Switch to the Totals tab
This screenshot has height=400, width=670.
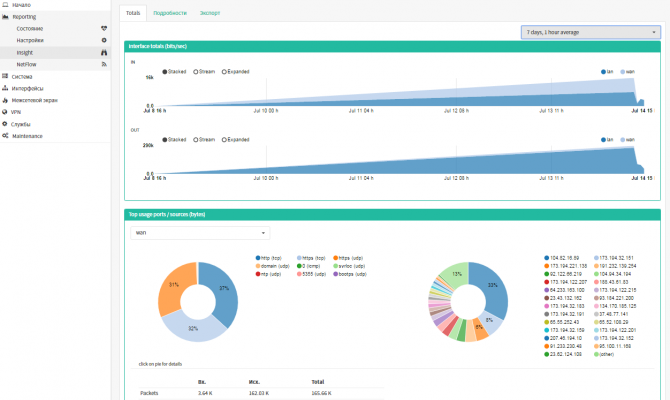[133, 13]
